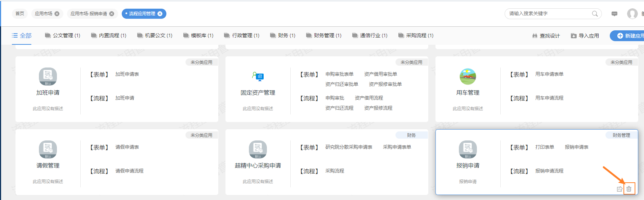644x200 pixels.
Task: Close the 流程应用管理 tab
Action: [x=160, y=14]
